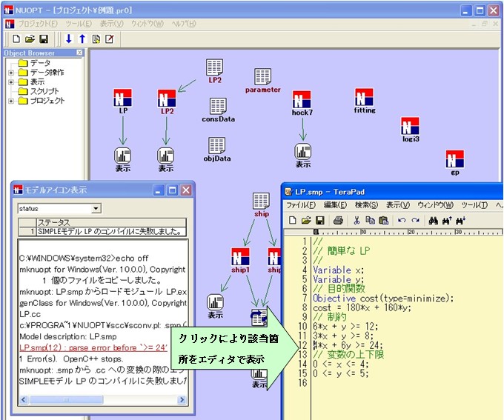Click the LP.smp(12) parse error link
Image resolution: width=504 pixels, height=420 pixels.
click(x=93, y=347)
